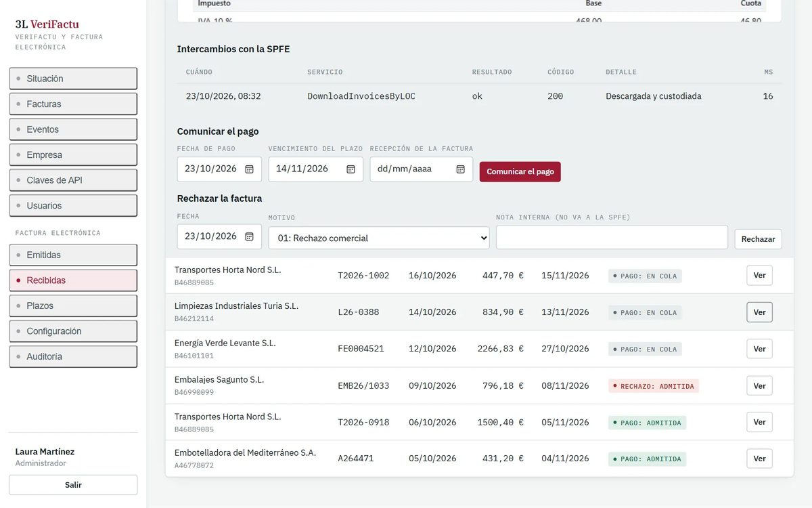Click the Nota interna text field
The width and height of the screenshot is (812, 508).
612,237
